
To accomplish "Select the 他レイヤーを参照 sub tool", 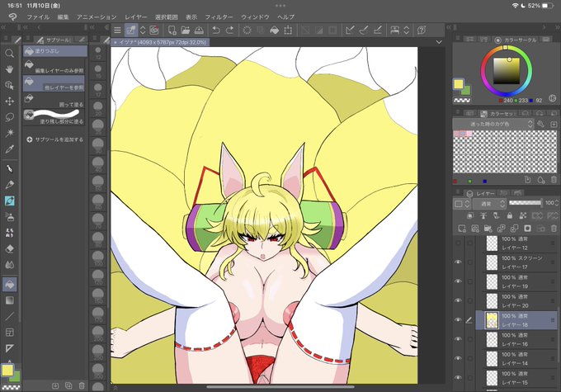I will (x=54, y=83).
